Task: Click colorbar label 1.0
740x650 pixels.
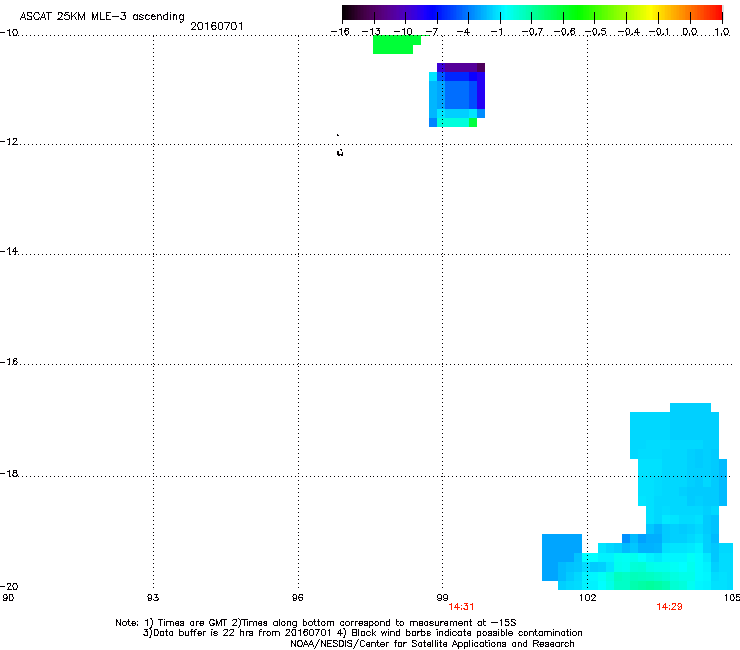Action: click(722, 32)
